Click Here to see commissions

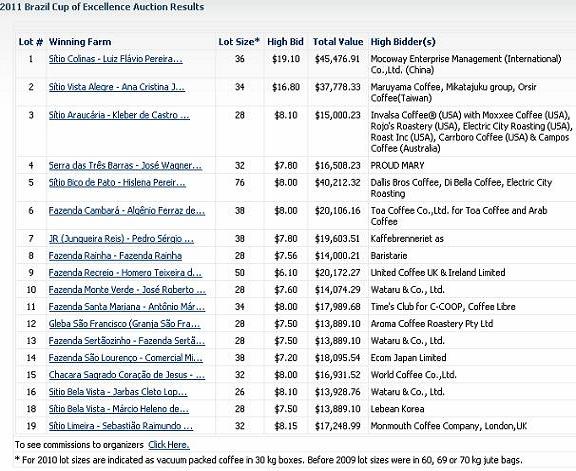[169, 445]
